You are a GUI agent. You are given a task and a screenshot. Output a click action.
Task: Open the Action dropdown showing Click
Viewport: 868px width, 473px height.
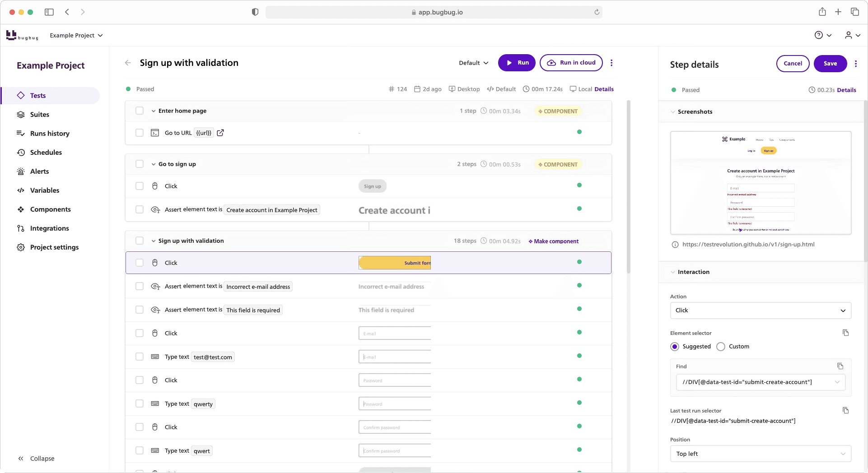(x=761, y=310)
